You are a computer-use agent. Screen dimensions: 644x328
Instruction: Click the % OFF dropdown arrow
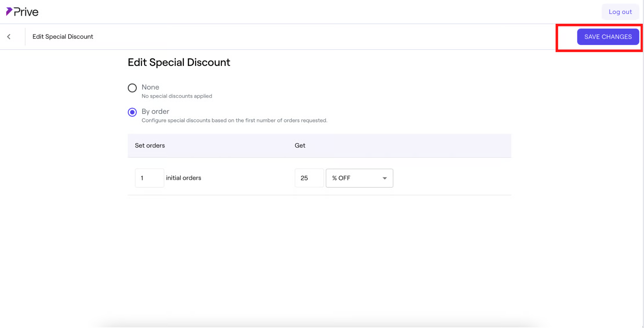[x=384, y=178]
